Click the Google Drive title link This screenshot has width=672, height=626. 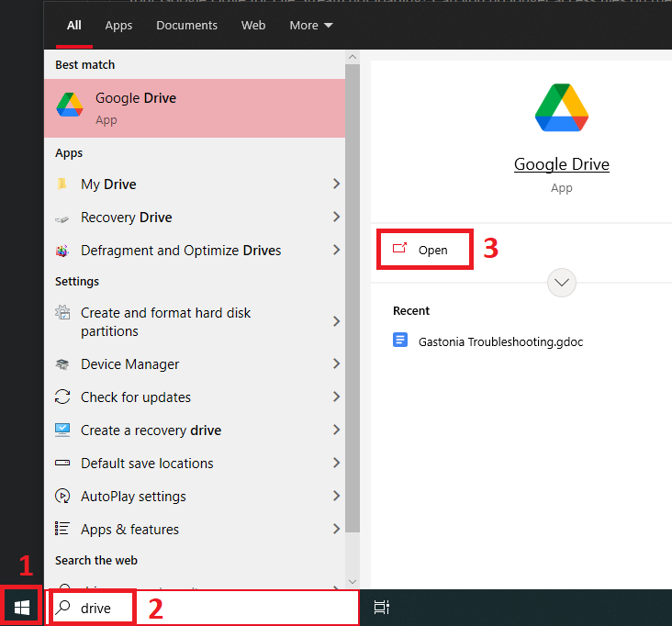(x=562, y=164)
